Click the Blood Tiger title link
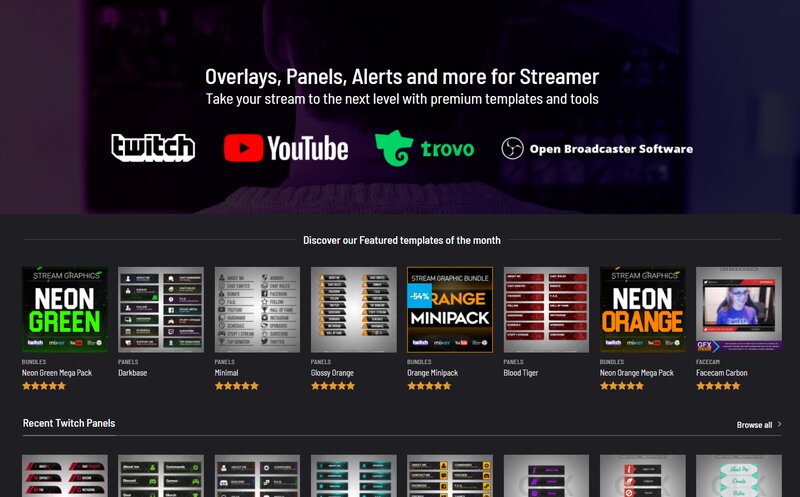800x497 pixels. (521, 373)
